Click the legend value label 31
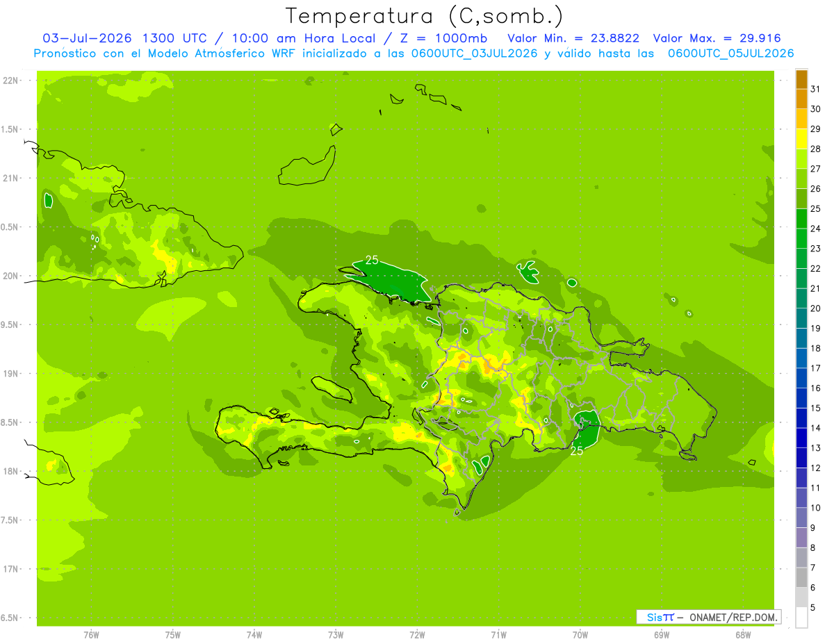The width and height of the screenshot is (834, 644). point(815,89)
